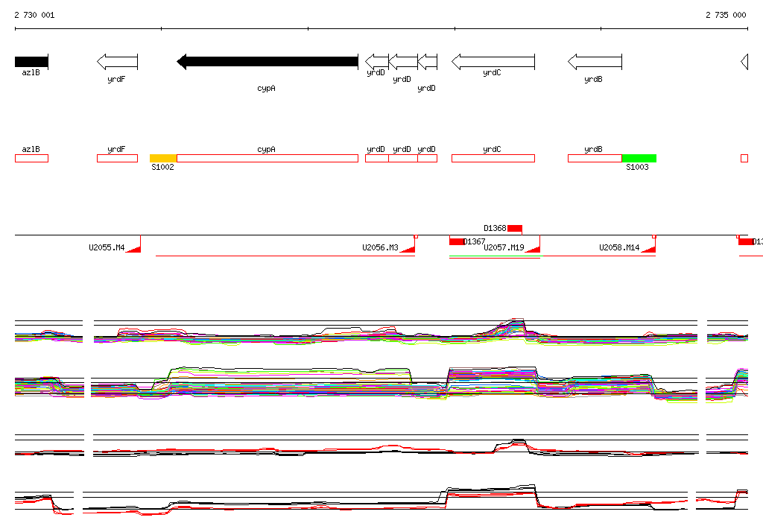
Task: Click the green line beneath U2057.M19
Action: 495,256
